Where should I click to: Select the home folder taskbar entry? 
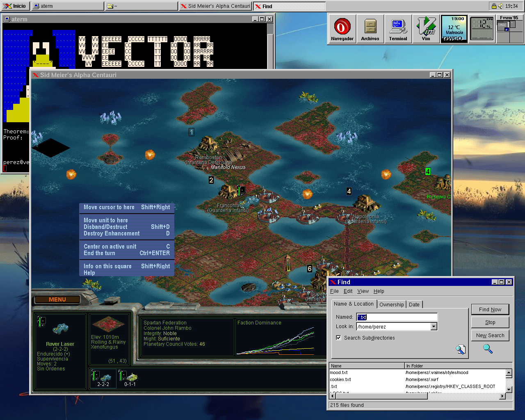(142, 6)
